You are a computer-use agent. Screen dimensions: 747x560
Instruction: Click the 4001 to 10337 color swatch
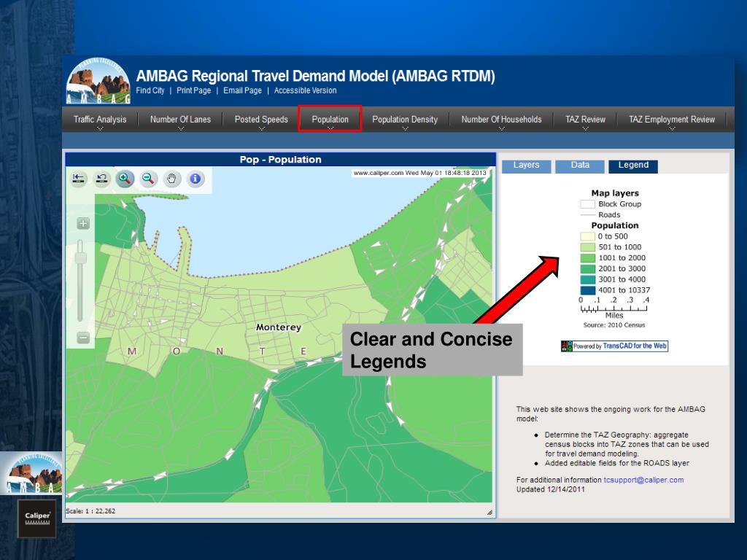tap(587, 290)
